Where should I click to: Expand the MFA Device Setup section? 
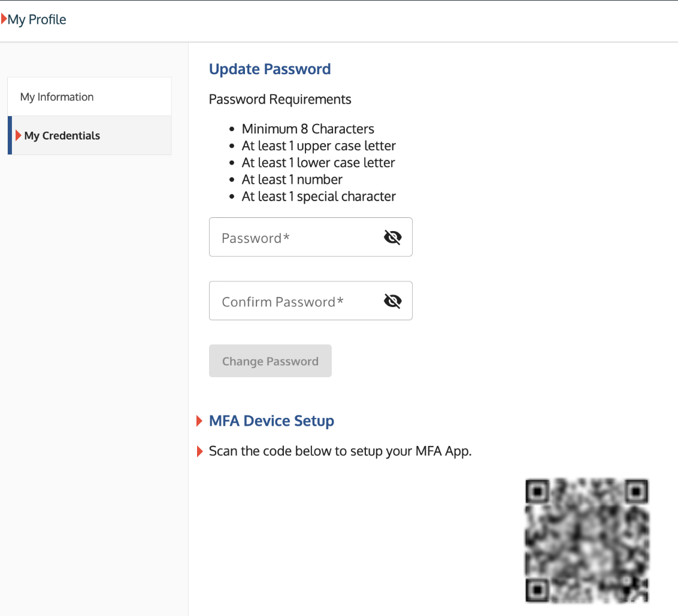pos(271,421)
